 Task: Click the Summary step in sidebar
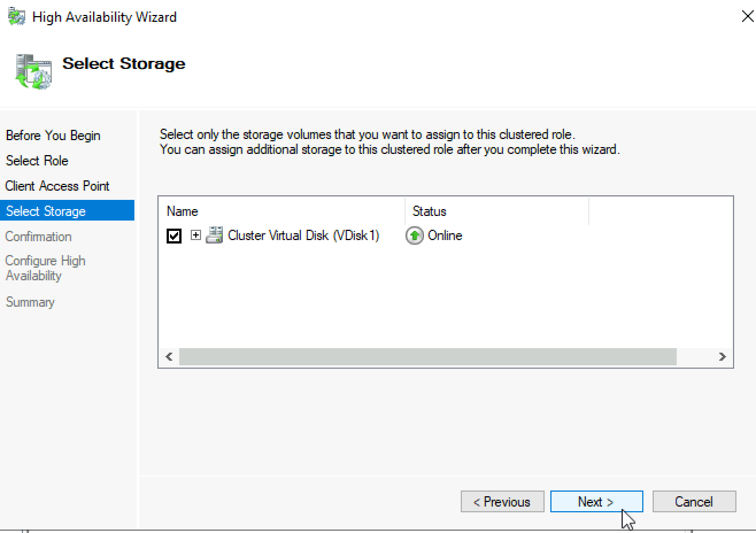point(30,302)
